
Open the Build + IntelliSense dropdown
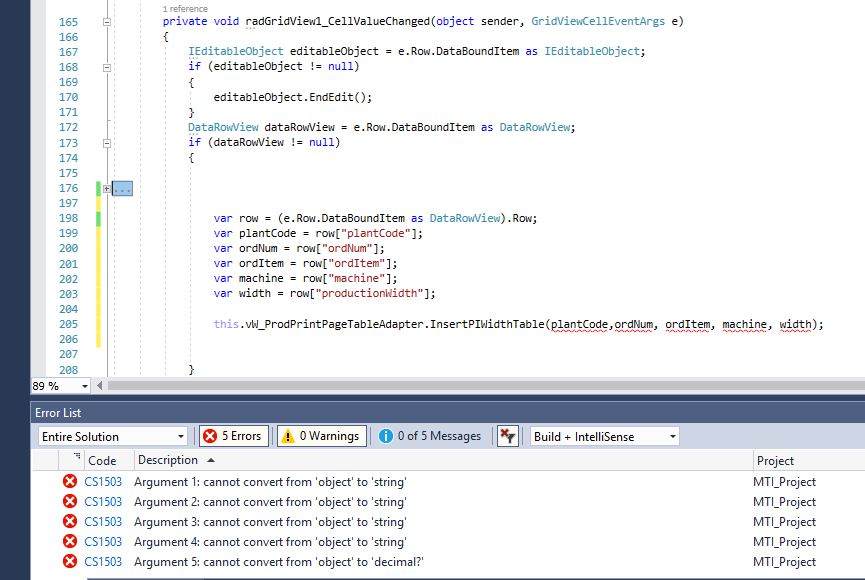pos(605,437)
